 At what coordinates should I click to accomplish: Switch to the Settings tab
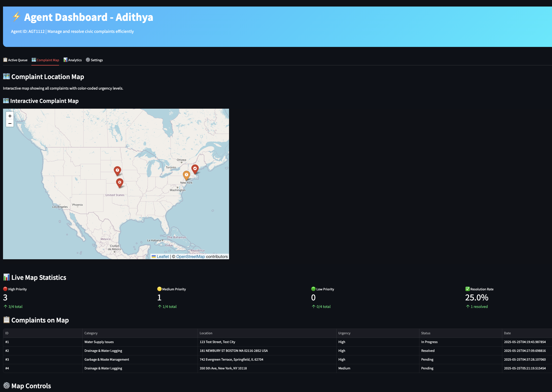(94, 60)
